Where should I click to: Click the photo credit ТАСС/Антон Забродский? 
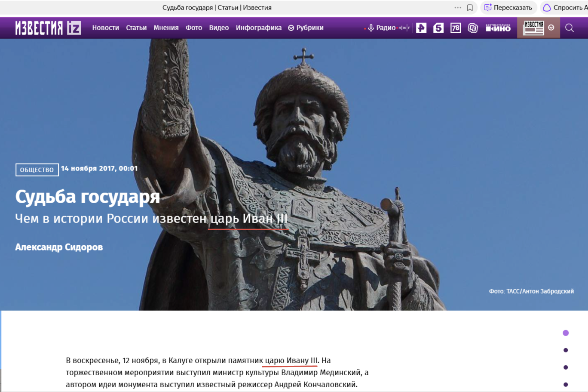pyautogui.click(x=531, y=291)
